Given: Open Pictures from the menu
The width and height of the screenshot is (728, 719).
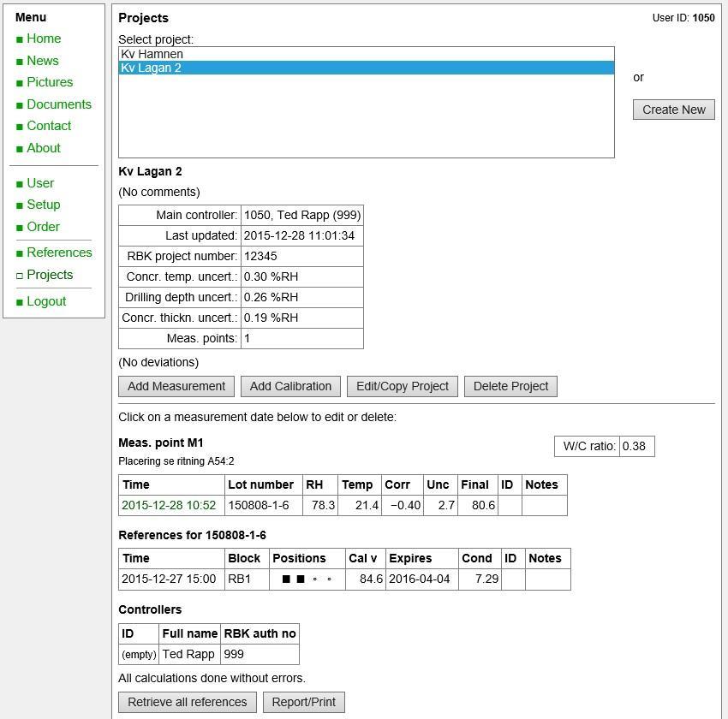Looking at the screenshot, I should click(50, 82).
